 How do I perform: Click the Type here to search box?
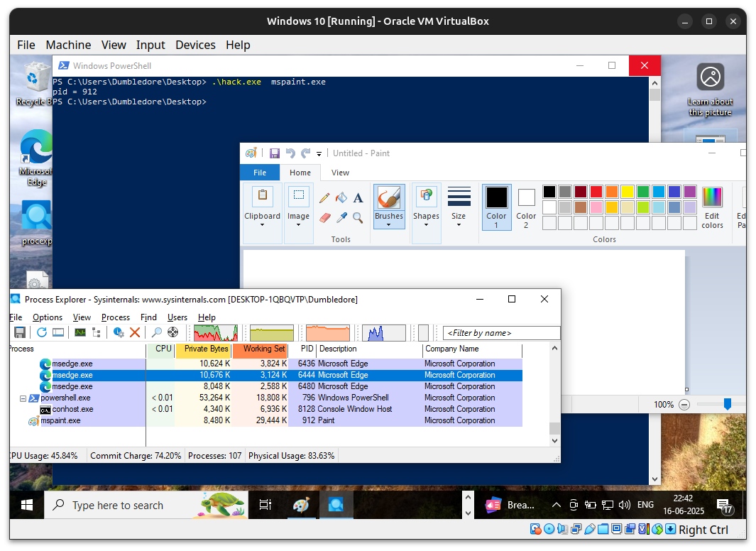pyautogui.click(x=146, y=506)
